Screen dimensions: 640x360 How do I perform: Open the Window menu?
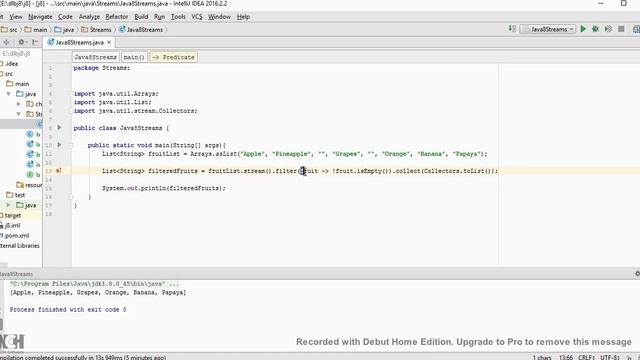click(x=219, y=17)
